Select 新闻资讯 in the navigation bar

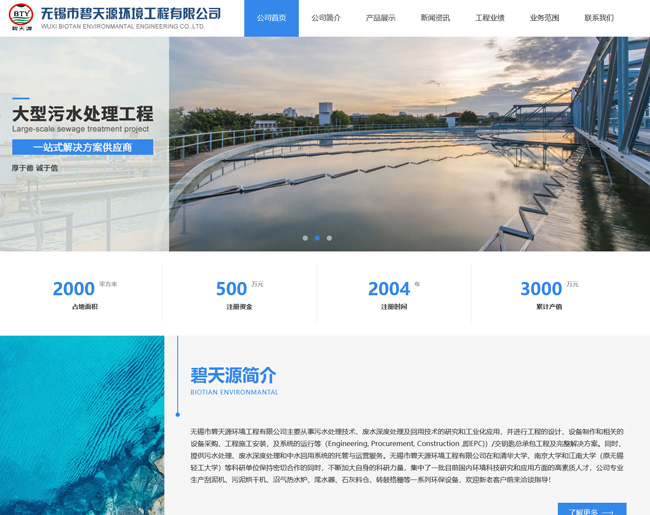click(x=435, y=18)
